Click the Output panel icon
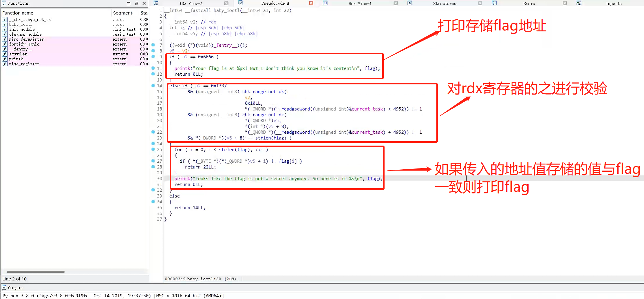This screenshot has width=644, height=299. point(4,288)
